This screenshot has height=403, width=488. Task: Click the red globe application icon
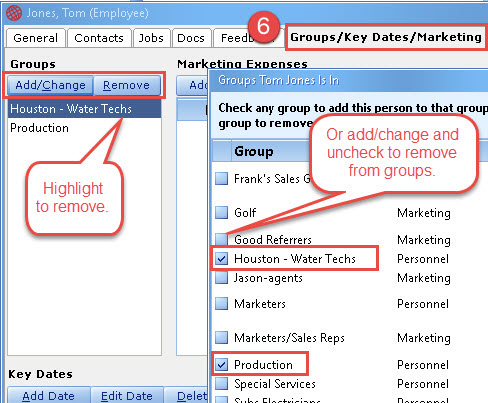click(x=14, y=13)
